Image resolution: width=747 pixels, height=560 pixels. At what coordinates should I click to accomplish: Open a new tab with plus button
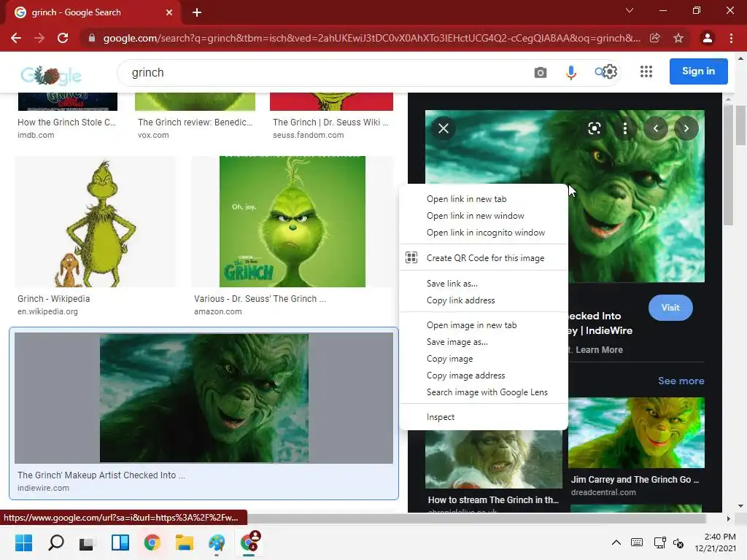[x=197, y=12]
